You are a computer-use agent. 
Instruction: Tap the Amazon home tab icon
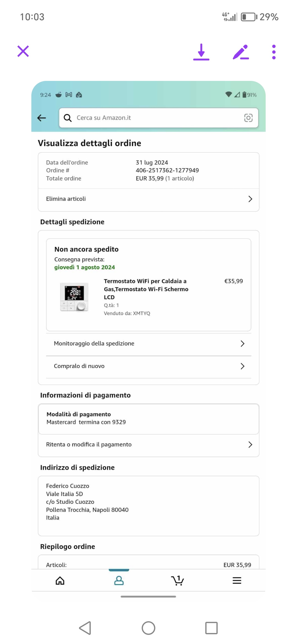(60, 581)
